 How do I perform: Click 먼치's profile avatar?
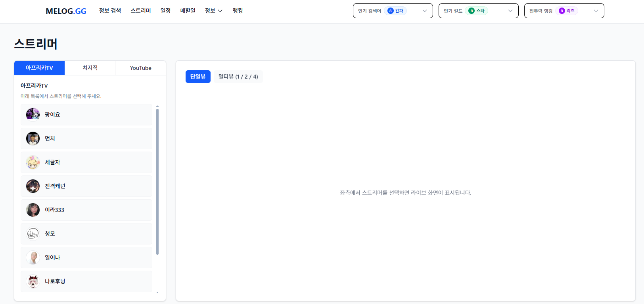(x=33, y=139)
